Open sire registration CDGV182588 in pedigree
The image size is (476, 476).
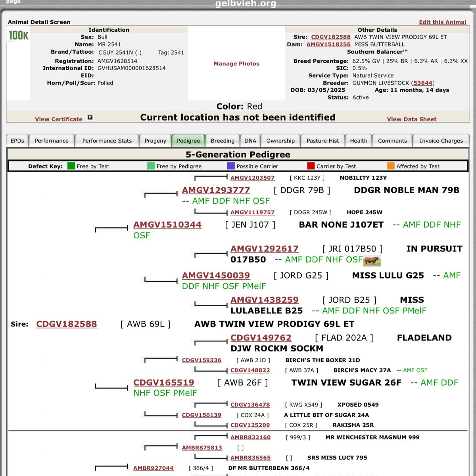tap(67, 324)
